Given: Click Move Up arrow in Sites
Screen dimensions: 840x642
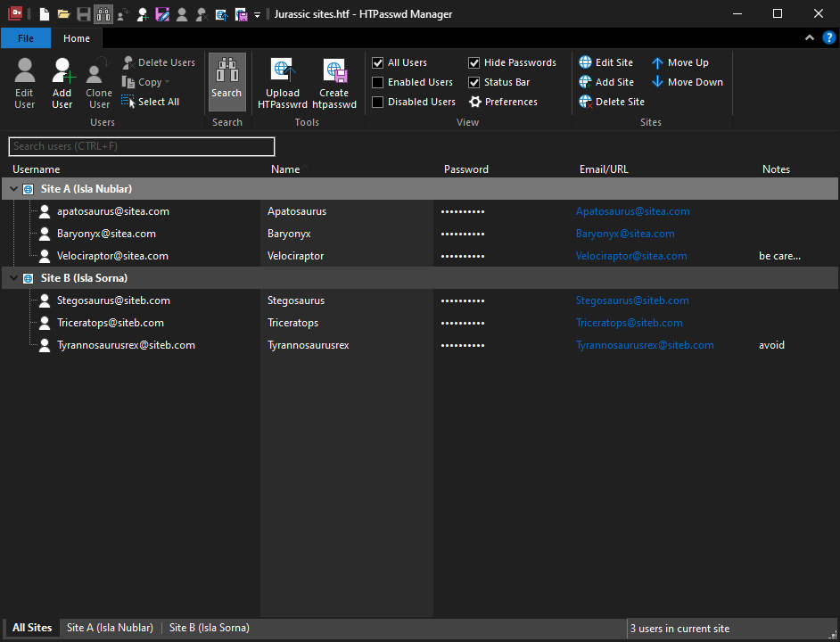Looking at the screenshot, I should click(x=679, y=62).
